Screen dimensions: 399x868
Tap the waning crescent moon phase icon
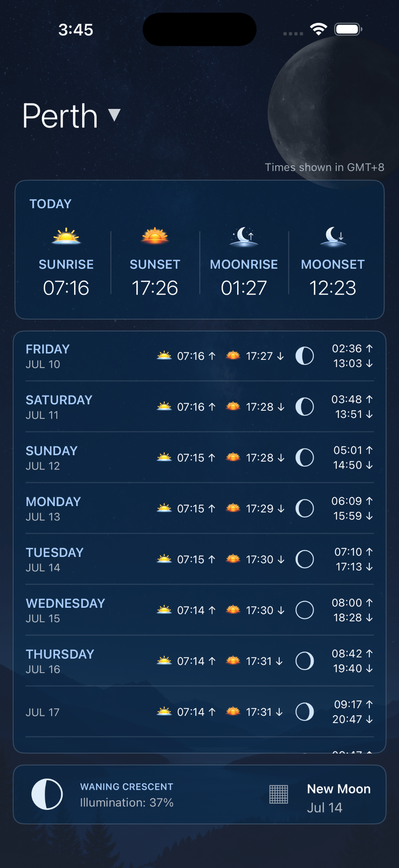point(47,794)
